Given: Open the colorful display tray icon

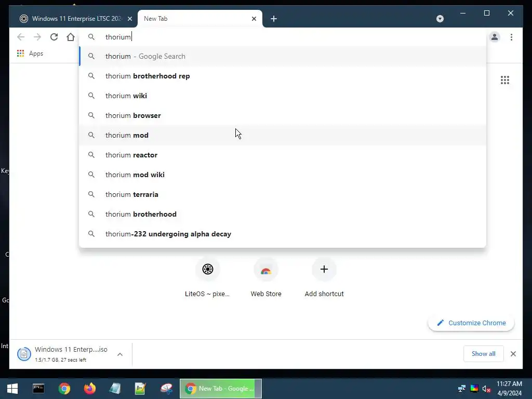Looking at the screenshot, I should click(474, 389).
